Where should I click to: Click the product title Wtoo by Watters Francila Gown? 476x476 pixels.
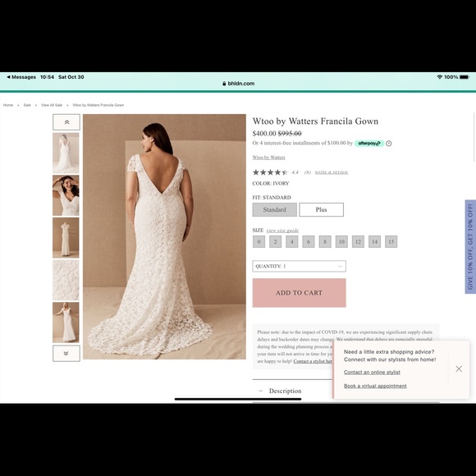click(315, 121)
